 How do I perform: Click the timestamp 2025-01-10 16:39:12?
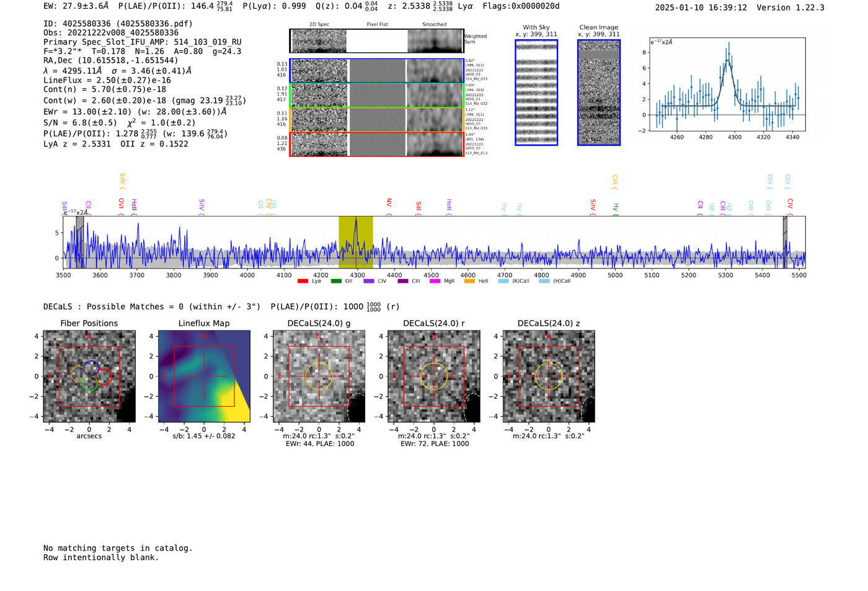[x=701, y=7]
